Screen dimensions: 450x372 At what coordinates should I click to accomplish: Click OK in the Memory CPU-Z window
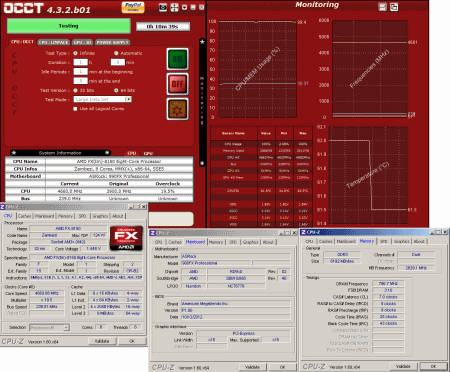coord(433,366)
